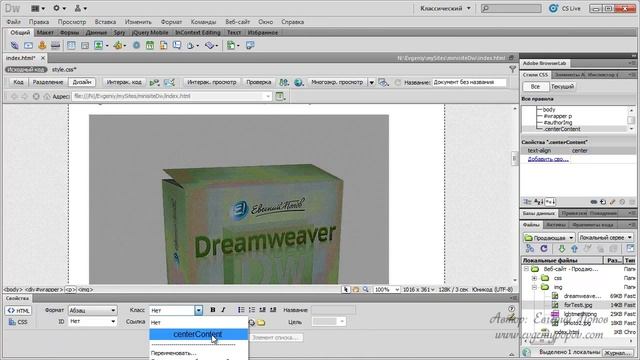Click the refresh design view icon

398,82
